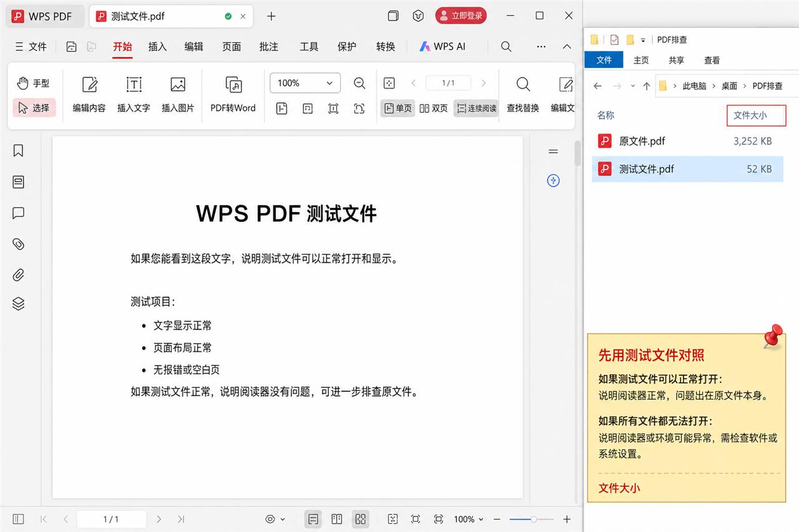Switch to 单页 single page view

tap(398, 109)
